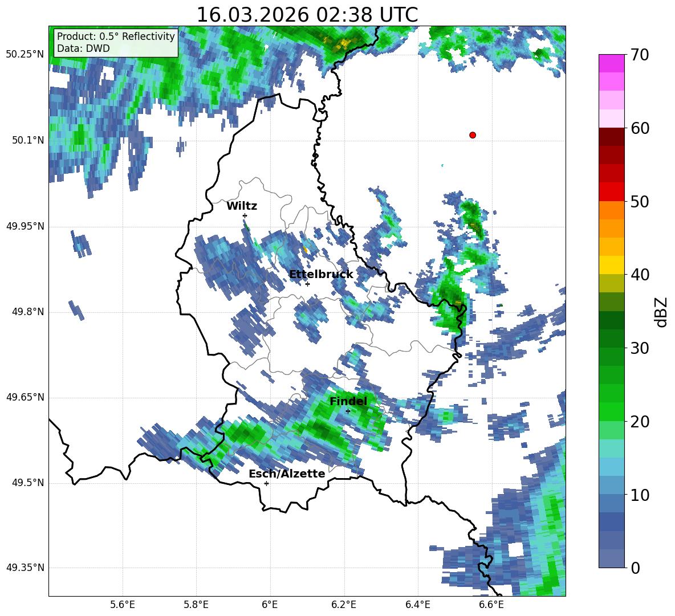This screenshot has height=616, width=675.
Task: Select the Ettelbruck station cross marker
Action: 307,284
